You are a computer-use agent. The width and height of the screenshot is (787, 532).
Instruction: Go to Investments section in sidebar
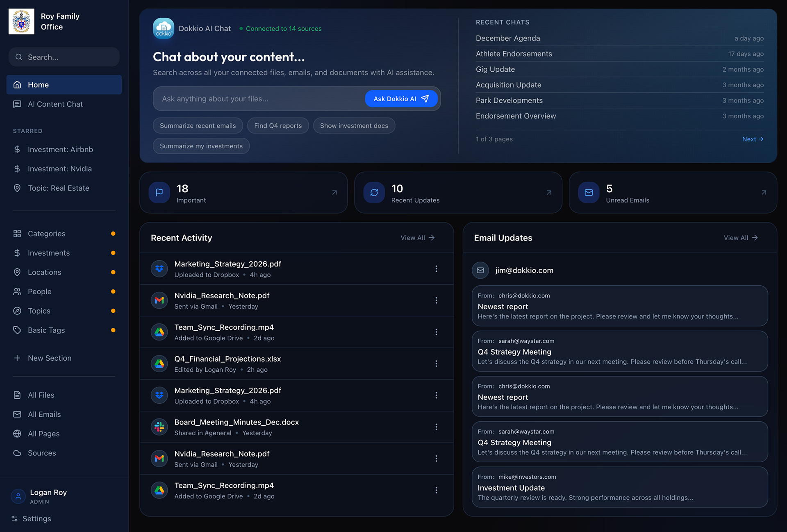point(49,253)
